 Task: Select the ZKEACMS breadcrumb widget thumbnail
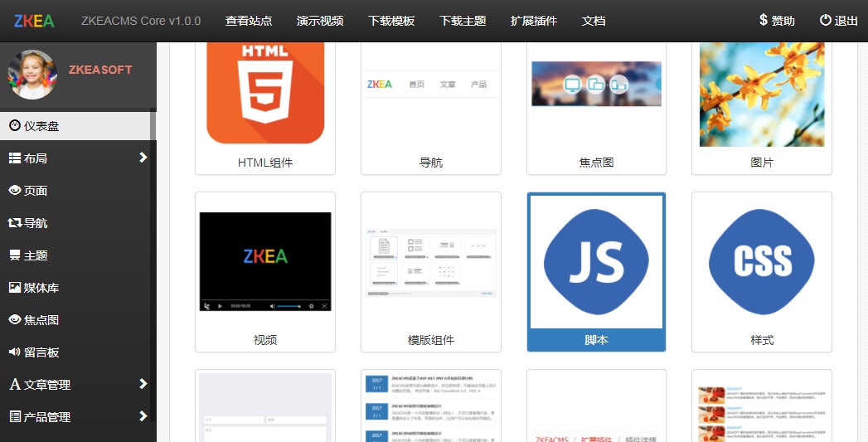(596, 438)
